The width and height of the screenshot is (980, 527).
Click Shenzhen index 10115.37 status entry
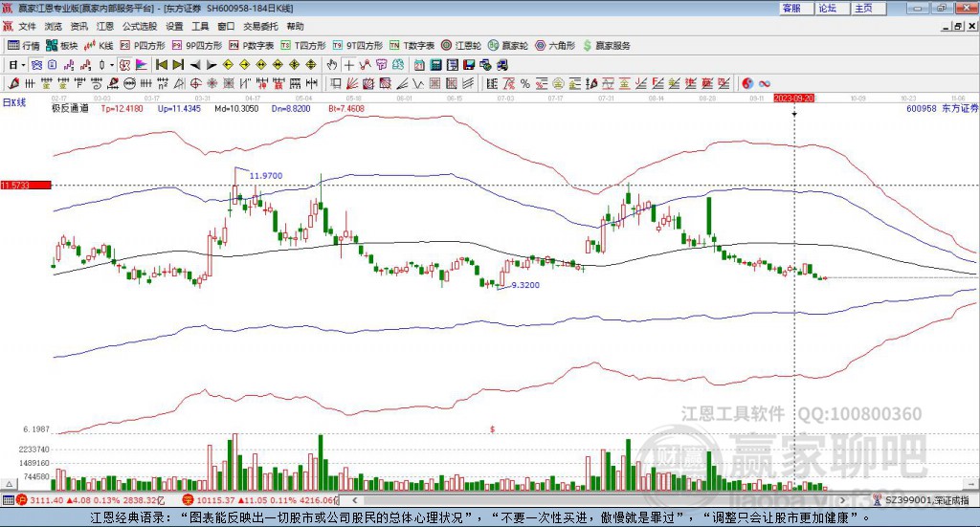[x=259, y=500]
